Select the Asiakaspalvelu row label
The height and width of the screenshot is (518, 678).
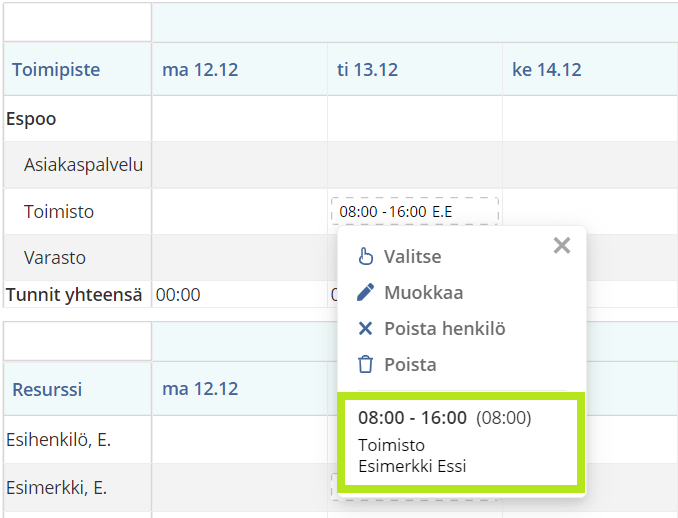point(83,165)
